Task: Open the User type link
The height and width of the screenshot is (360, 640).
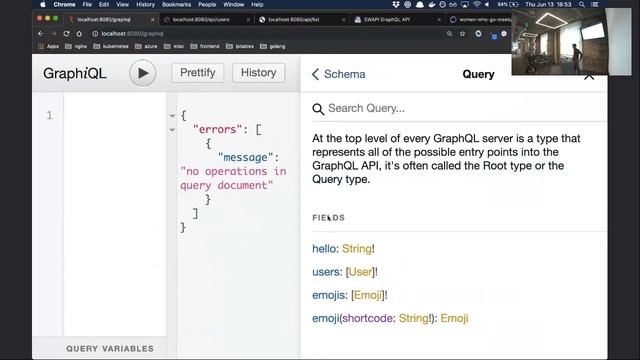Action: (x=360, y=272)
